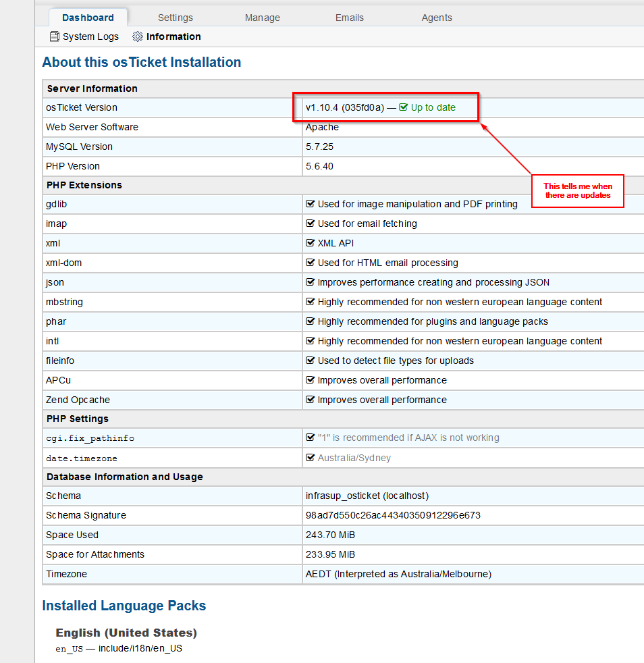Click the AEDT Timezone value
This screenshot has width=644, height=663.
tap(398, 574)
